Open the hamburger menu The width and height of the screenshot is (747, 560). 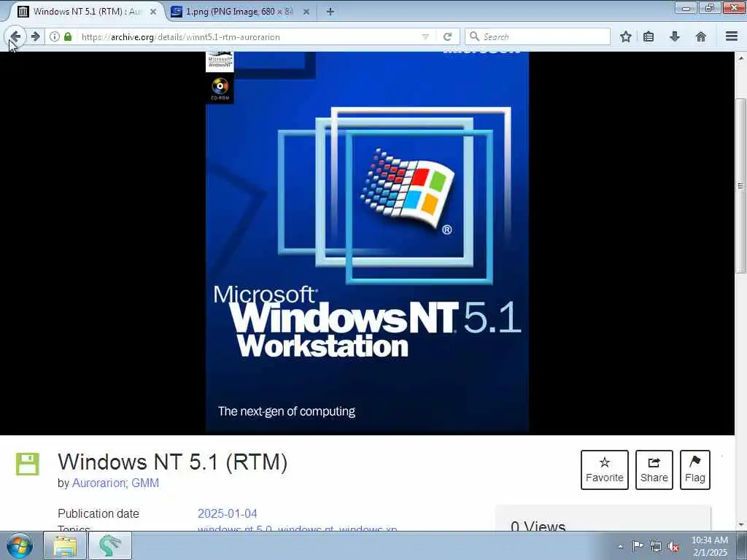tap(732, 36)
